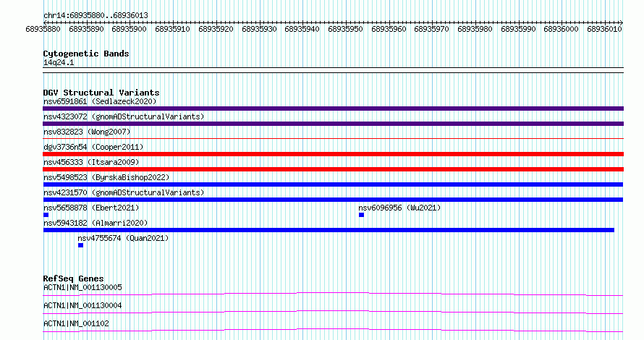Click the nsv456333 (Itsara2009) label
The image size is (644, 340).
coord(91,162)
